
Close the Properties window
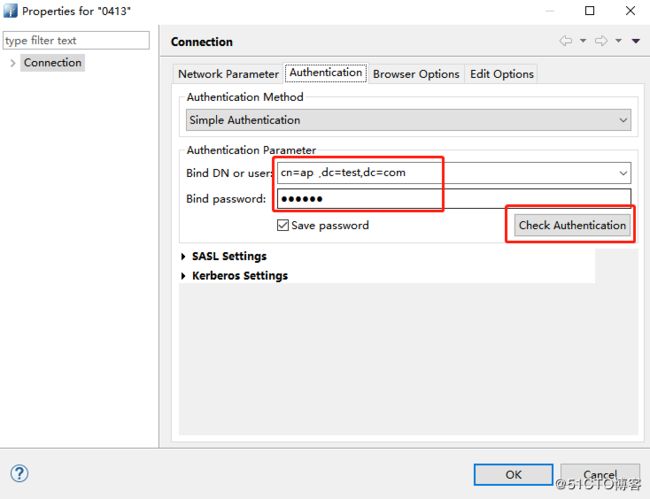click(630, 11)
